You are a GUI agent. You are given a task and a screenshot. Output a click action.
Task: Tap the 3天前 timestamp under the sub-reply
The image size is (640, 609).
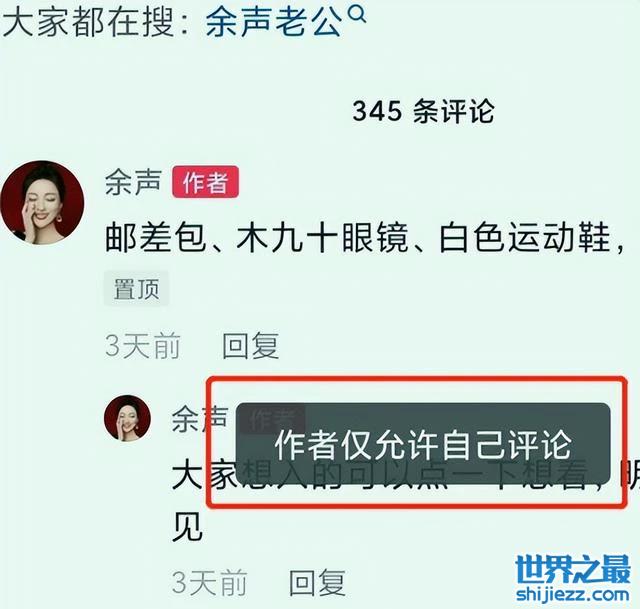[x=209, y=582]
